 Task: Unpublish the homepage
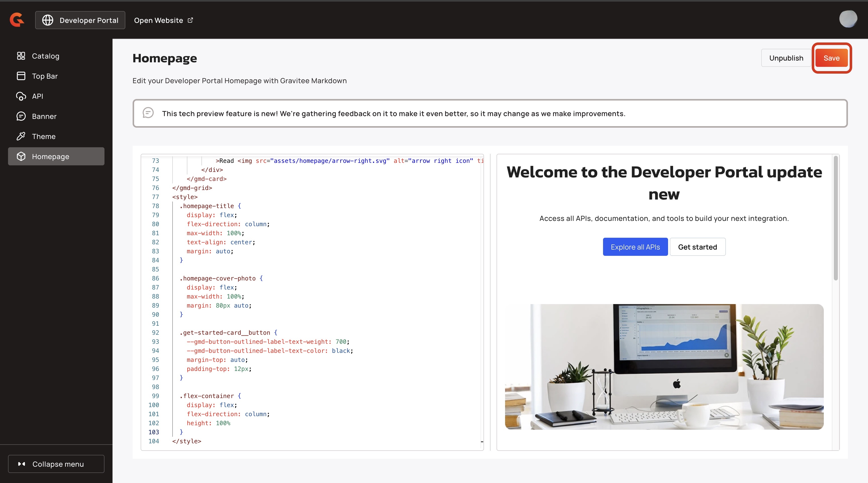[x=786, y=58]
